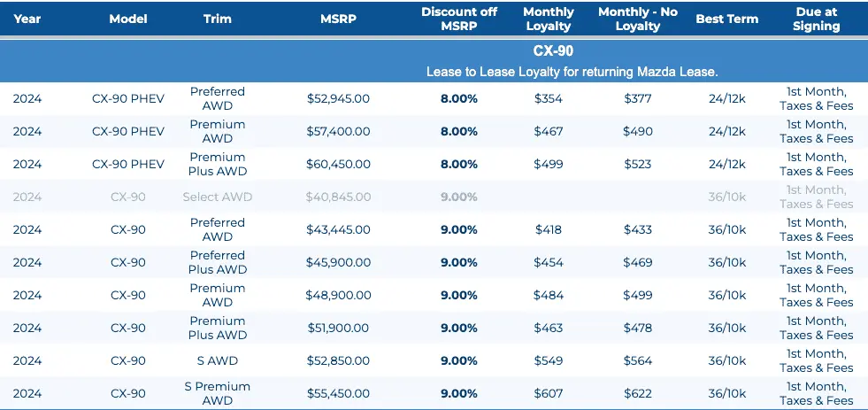Click the $40,845.00 greyed-out MSRP
The width and height of the screenshot is (868, 410).
click(x=338, y=197)
